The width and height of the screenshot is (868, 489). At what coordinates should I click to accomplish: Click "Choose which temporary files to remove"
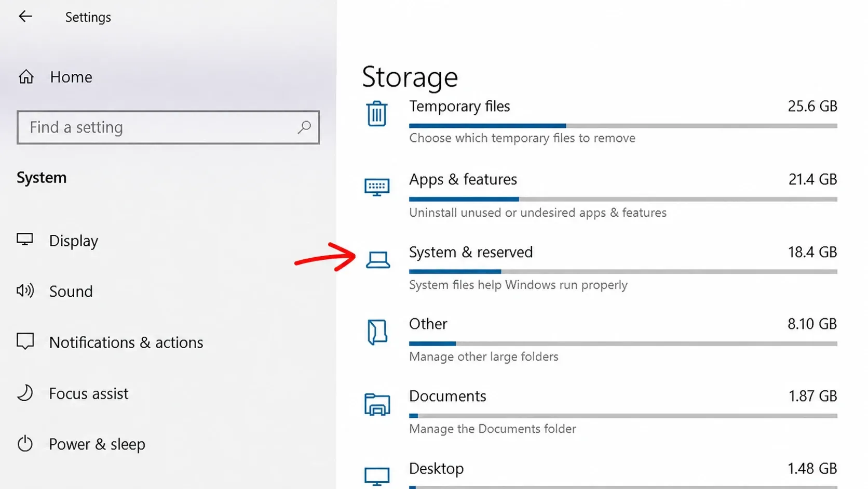(x=522, y=138)
